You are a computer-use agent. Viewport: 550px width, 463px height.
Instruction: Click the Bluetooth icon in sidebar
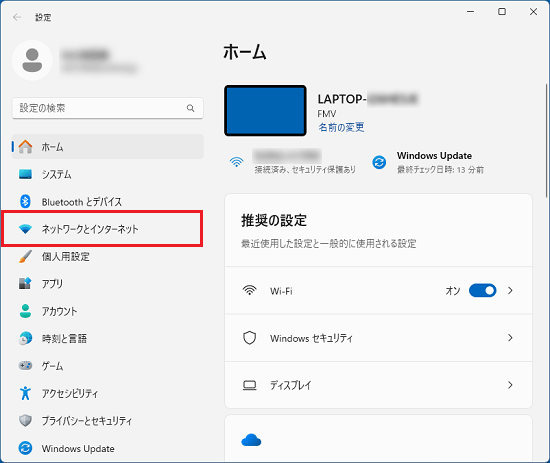(25, 201)
